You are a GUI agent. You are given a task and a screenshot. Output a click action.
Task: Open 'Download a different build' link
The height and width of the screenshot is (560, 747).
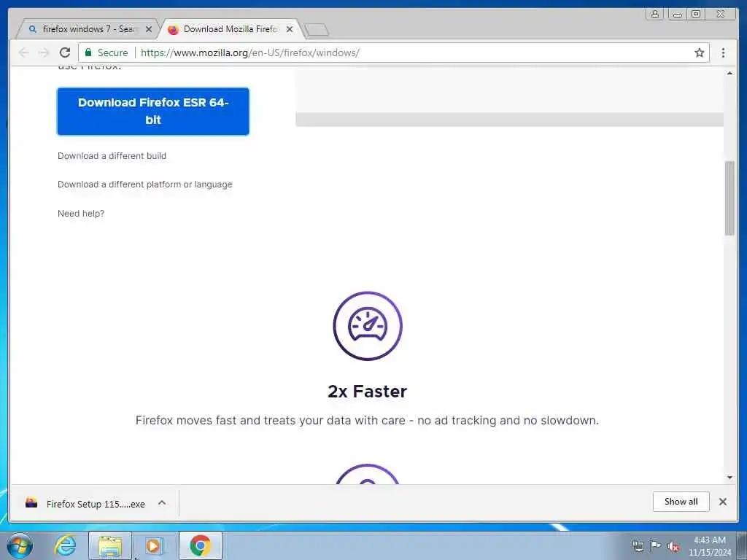pos(112,156)
